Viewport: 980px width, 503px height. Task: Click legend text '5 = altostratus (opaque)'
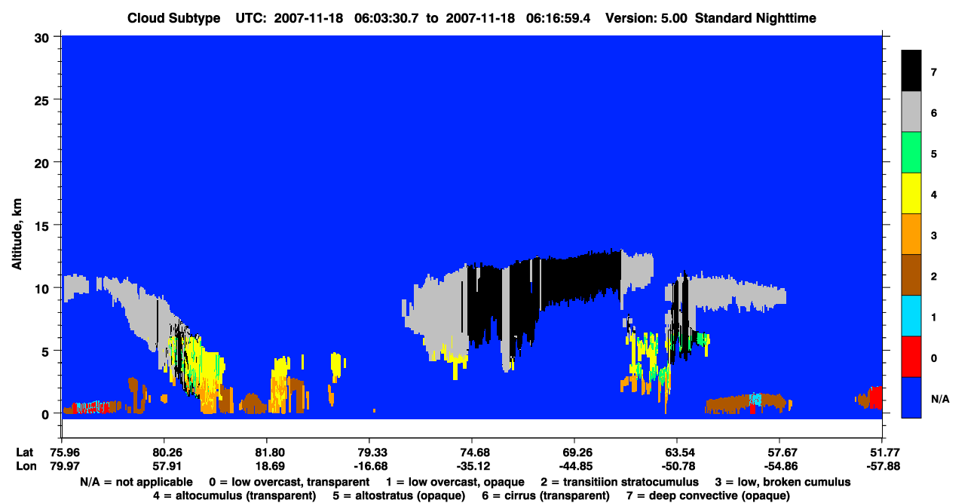tap(398, 495)
